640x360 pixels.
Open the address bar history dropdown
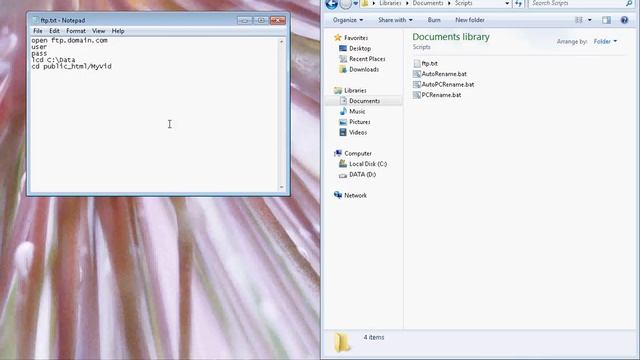(x=507, y=3)
